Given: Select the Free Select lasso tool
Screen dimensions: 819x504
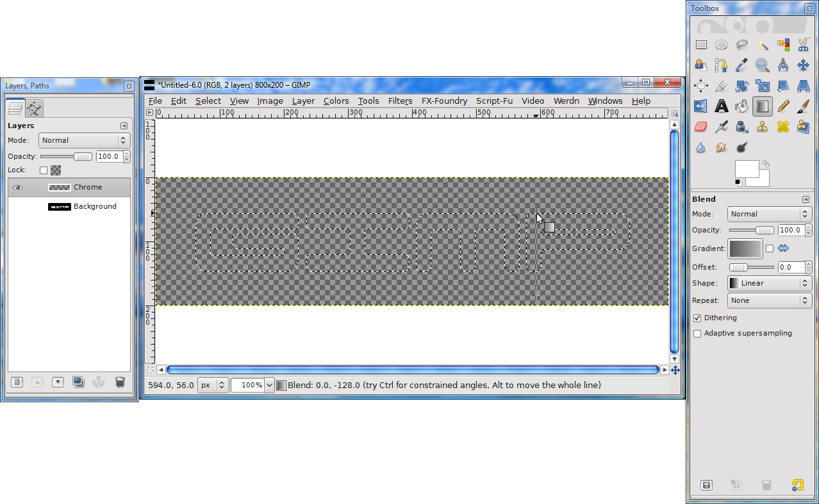Looking at the screenshot, I should 742,45.
